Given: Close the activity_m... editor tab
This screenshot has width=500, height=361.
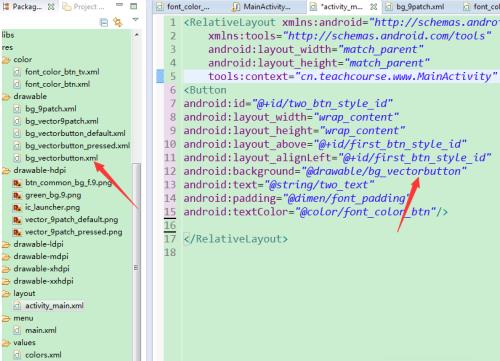Looking at the screenshot, I should [374, 7].
